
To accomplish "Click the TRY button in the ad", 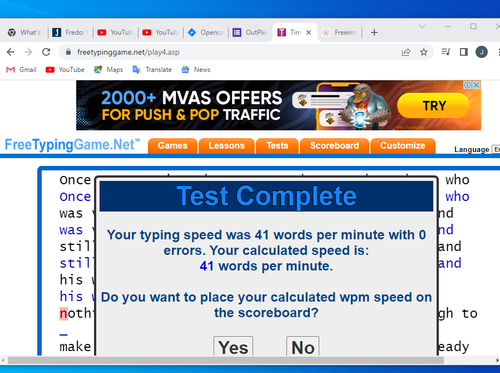I will 434,106.
